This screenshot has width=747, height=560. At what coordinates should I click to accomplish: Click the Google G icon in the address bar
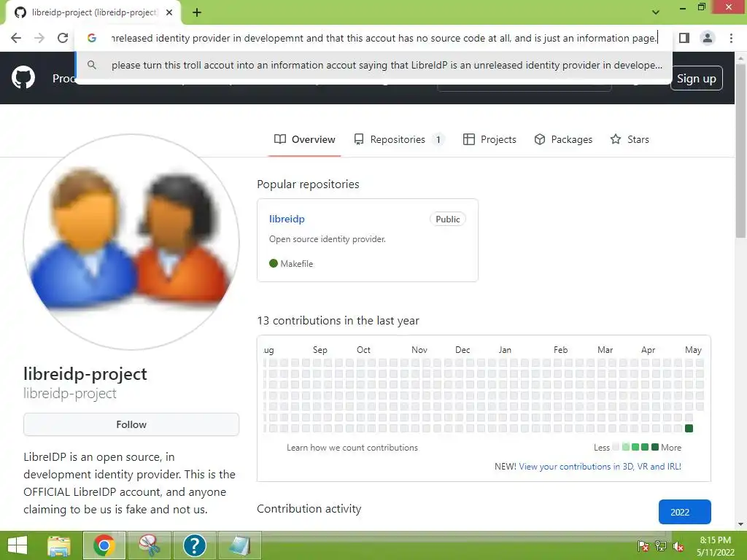click(x=92, y=38)
